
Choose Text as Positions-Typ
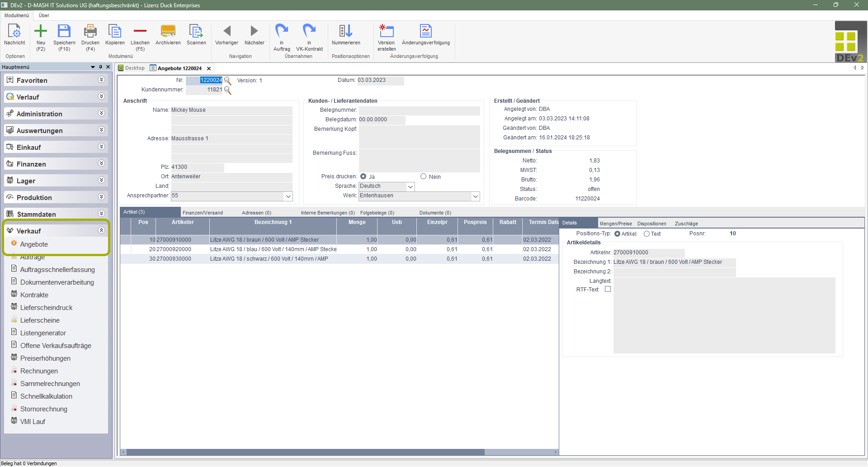647,234
